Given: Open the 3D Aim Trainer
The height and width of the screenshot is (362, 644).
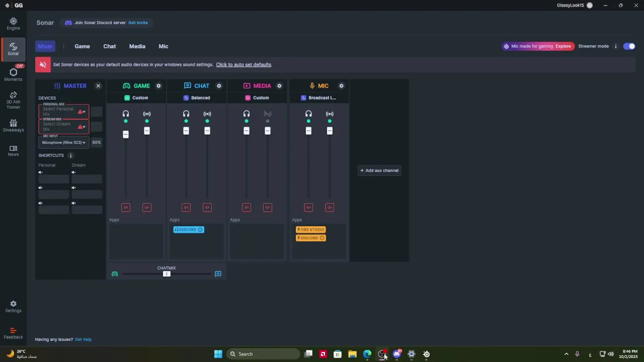Looking at the screenshot, I should [x=13, y=100].
